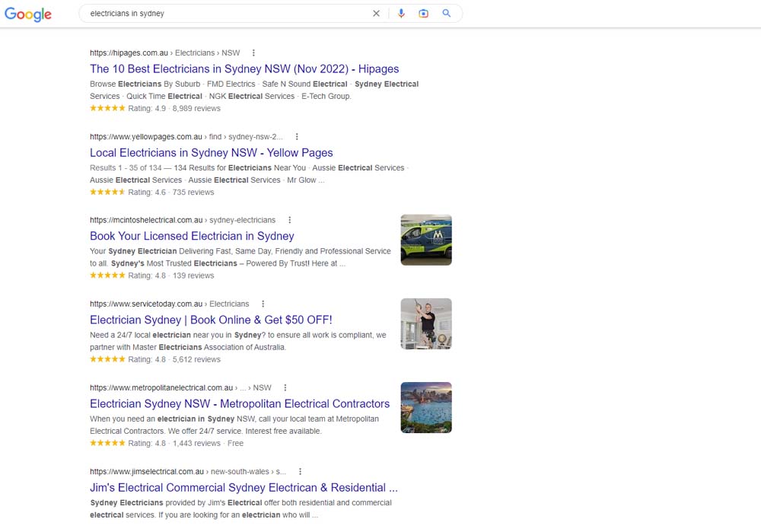Open 'Jim's Electrical Commercial Sydney Electrican & Residential' link

[x=244, y=488]
